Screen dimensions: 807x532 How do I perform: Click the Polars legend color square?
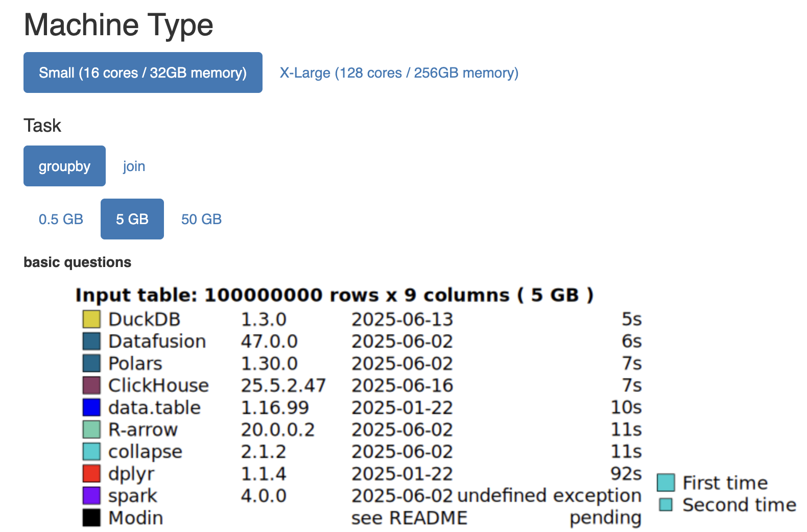point(91,364)
